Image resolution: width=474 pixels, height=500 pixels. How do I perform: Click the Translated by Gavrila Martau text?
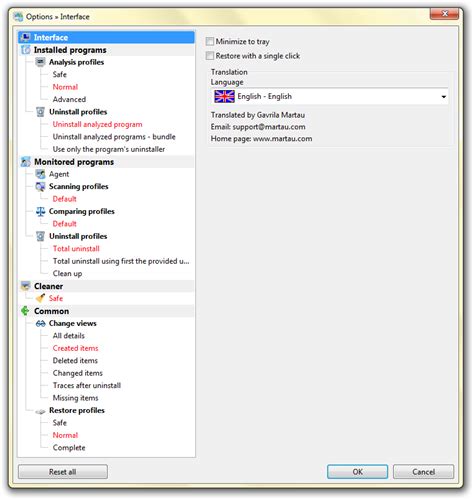[258, 115]
